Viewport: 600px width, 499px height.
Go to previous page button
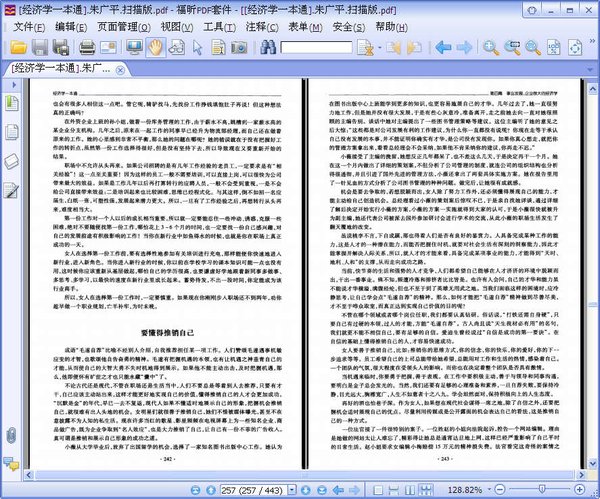(x=210, y=490)
